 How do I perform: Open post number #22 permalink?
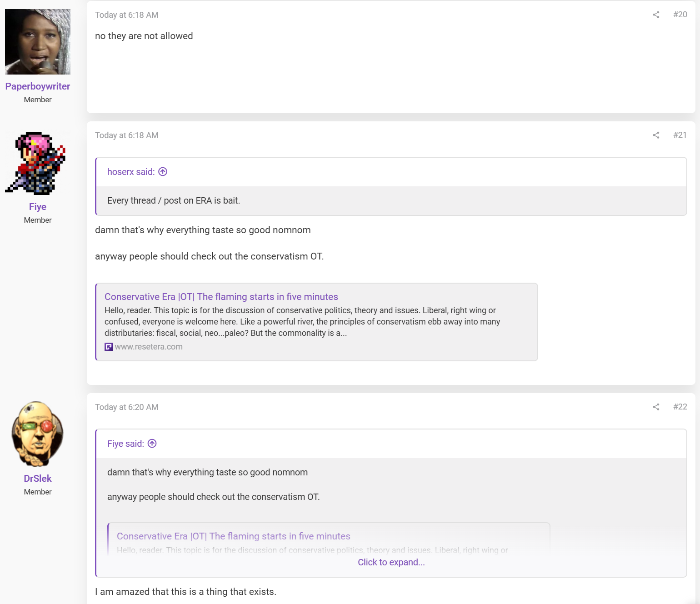[x=680, y=407]
